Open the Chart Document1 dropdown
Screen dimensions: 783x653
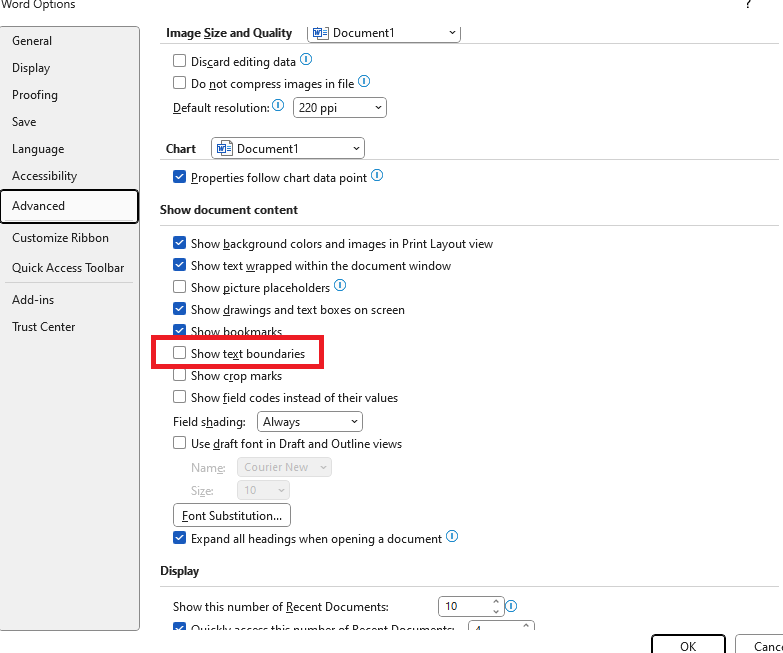pyautogui.click(x=288, y=148)
